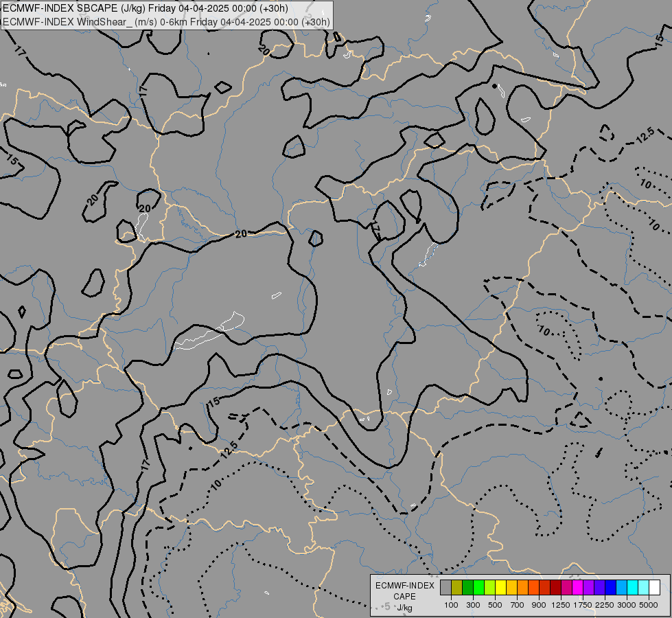Click the legend value 100

[x=451, y=605]
